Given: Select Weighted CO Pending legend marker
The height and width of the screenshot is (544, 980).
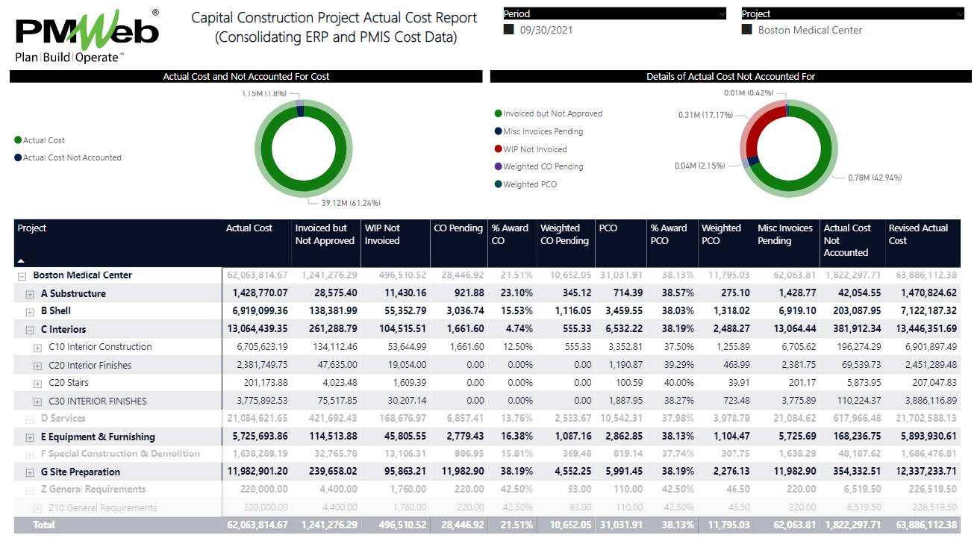Looking at the screenshot, I should [x=498, y=166].
